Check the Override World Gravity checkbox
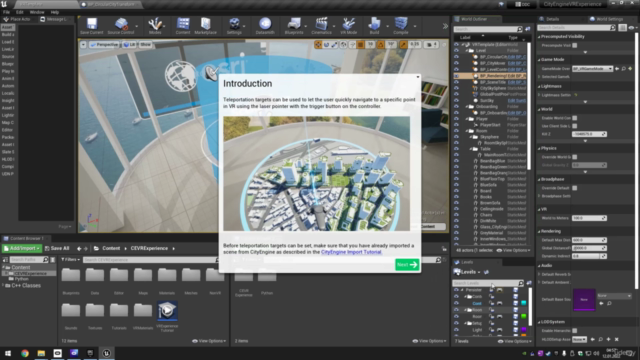 575,157
